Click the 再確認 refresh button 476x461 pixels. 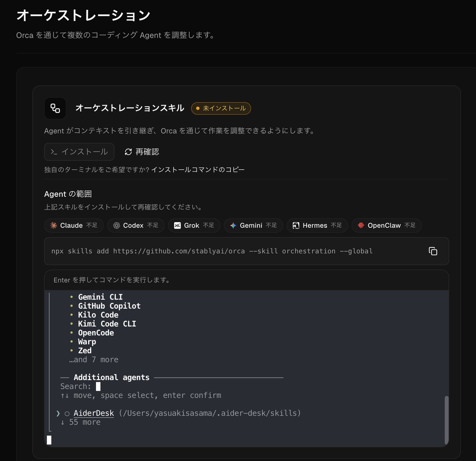tap(142, 152)
